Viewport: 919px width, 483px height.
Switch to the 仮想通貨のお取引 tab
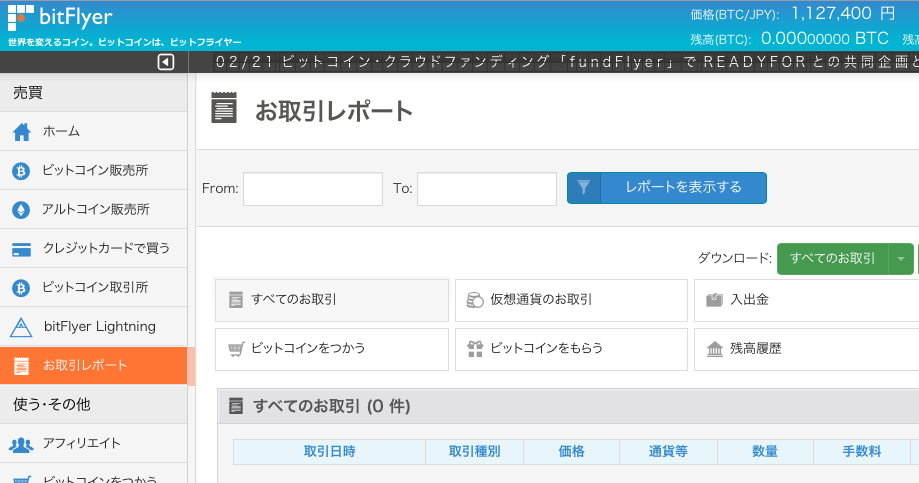571,300
